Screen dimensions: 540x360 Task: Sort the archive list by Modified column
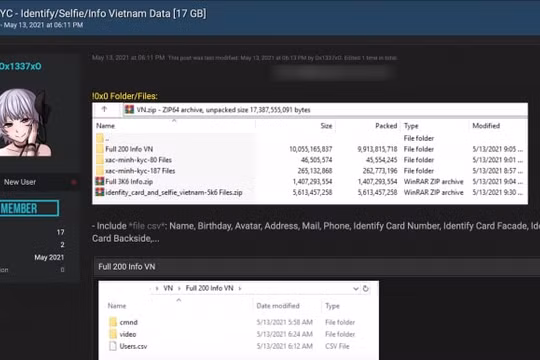(x=486, y=126)
